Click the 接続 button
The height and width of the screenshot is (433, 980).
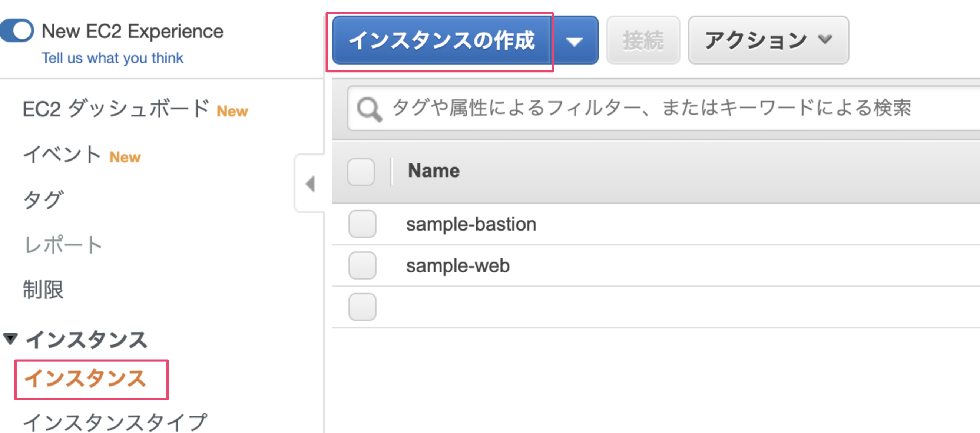pos(643,40)
